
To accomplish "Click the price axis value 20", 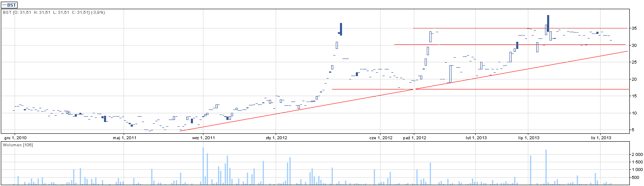I will point(634,79).
